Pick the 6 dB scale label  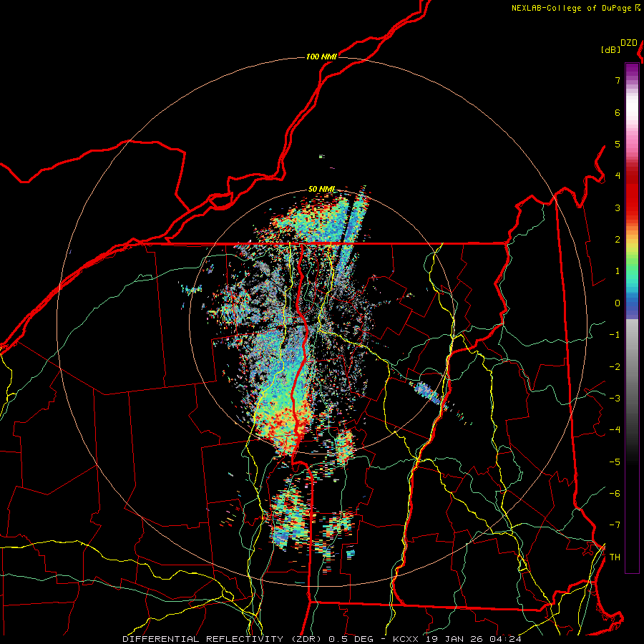618,112
